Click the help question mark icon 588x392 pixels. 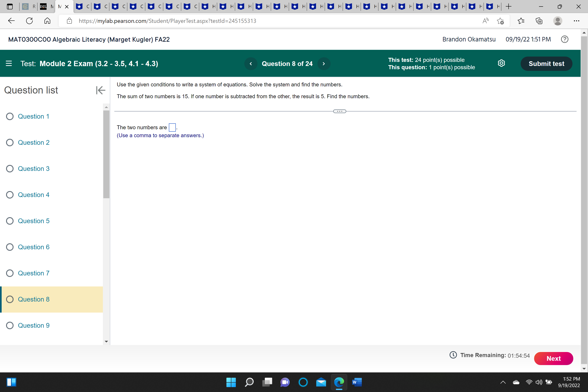[565, 39]
